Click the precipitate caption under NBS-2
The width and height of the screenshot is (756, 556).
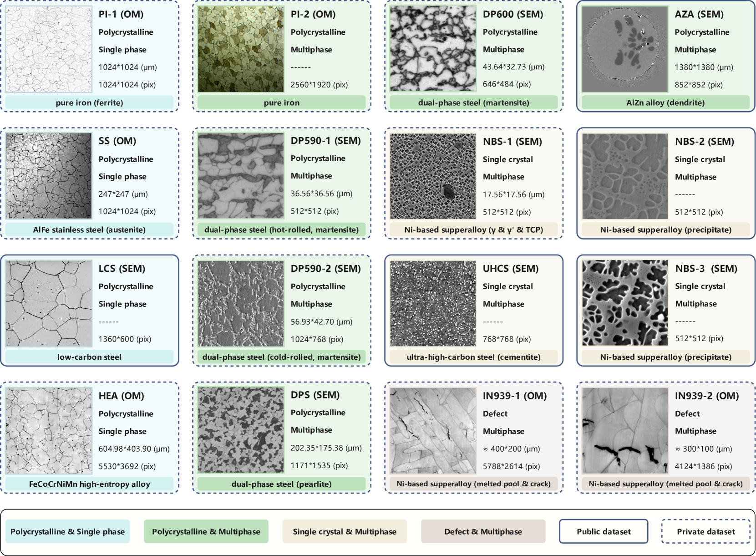[x=665, y=230]
